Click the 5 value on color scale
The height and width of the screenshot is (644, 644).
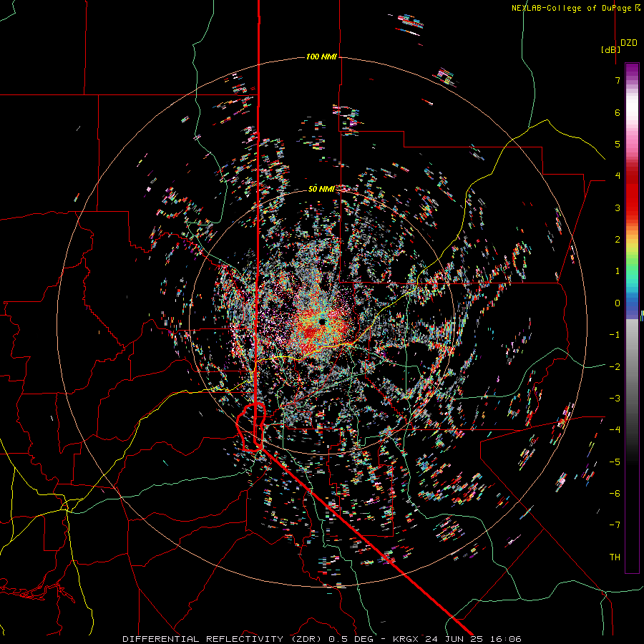click(x=618, y=144)
